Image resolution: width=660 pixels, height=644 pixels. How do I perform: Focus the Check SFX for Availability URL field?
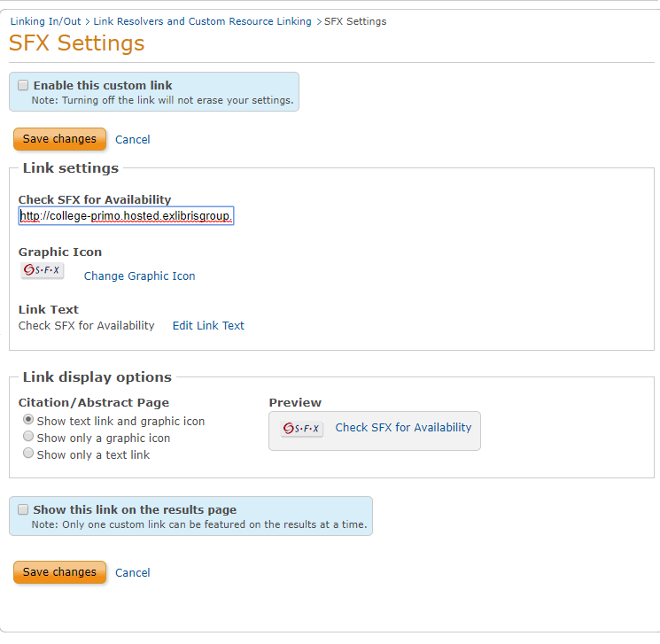click(126, 216)
